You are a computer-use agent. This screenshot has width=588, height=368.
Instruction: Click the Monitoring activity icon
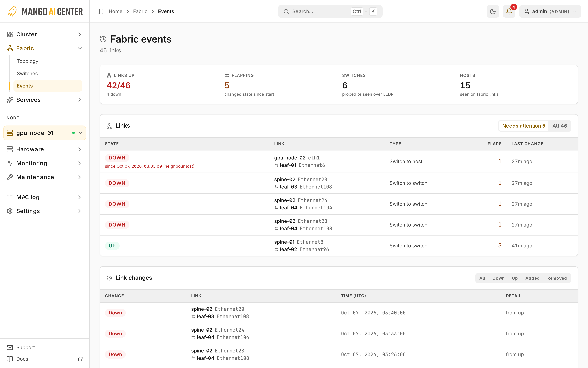(10, 163)
